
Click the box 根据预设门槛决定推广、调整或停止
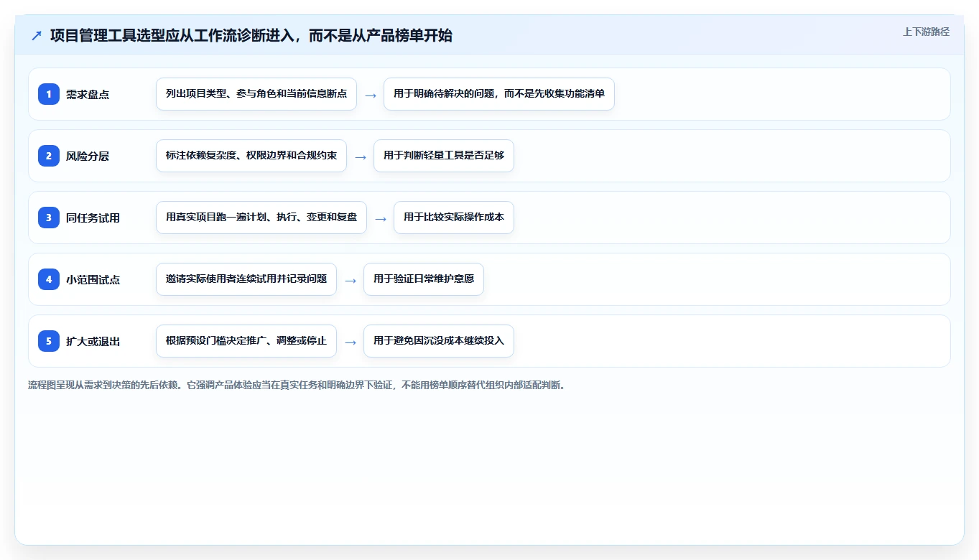coord(246,341)
